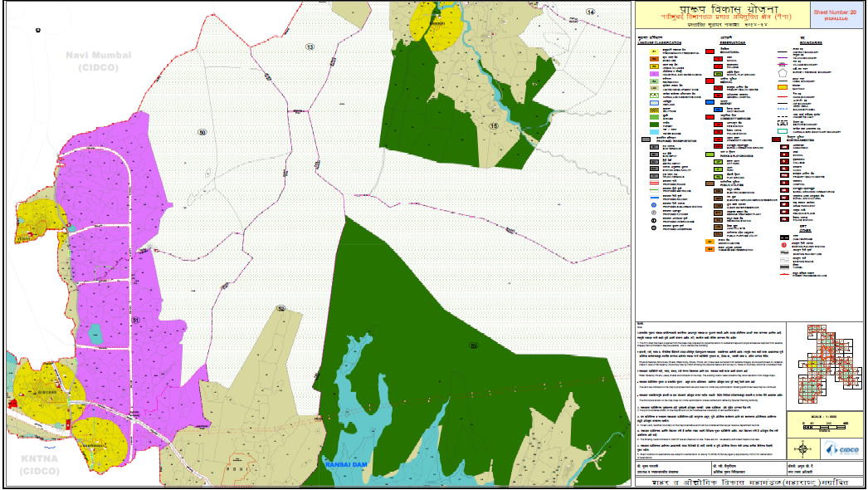Click the proposed flyover grey circle symbol
Viewport: 868px width, 490px height.
point(654,213)
